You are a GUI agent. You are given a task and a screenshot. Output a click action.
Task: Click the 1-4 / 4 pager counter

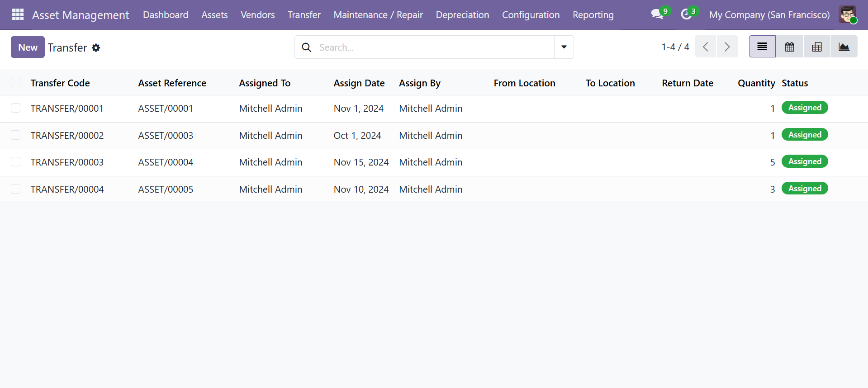(x=675, y=47)
